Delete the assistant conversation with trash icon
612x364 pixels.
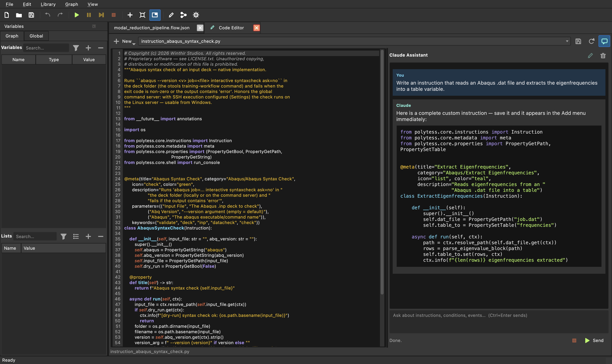point(603,56)
